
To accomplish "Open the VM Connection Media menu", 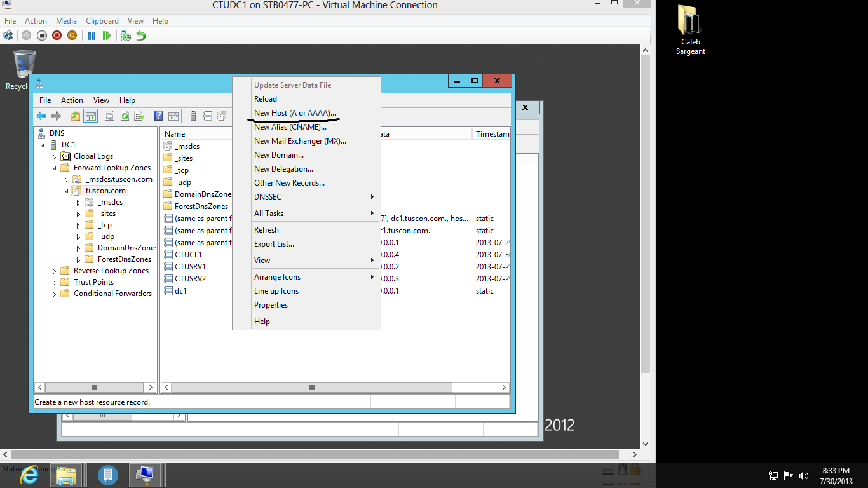I will [x=66, y=21].
